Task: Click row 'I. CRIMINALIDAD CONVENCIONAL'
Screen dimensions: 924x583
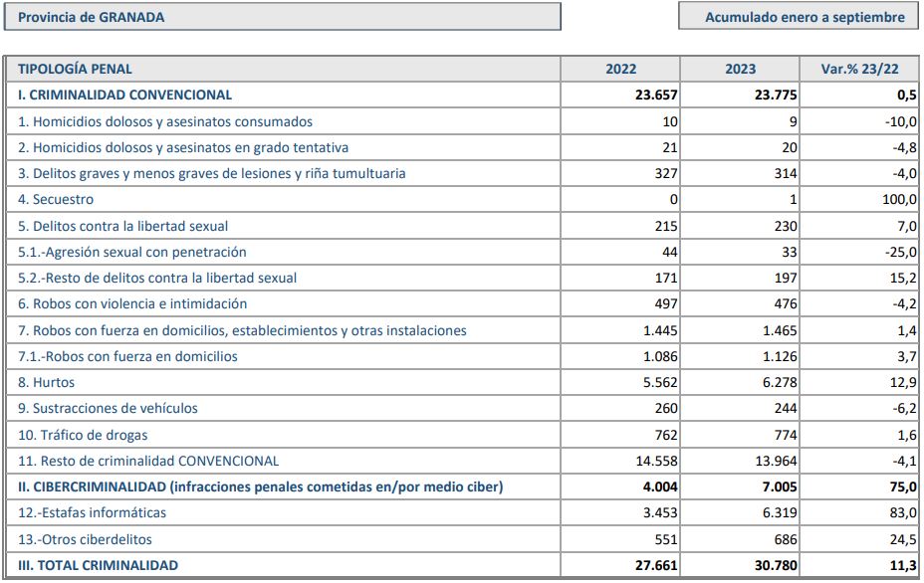Action: 463,95
